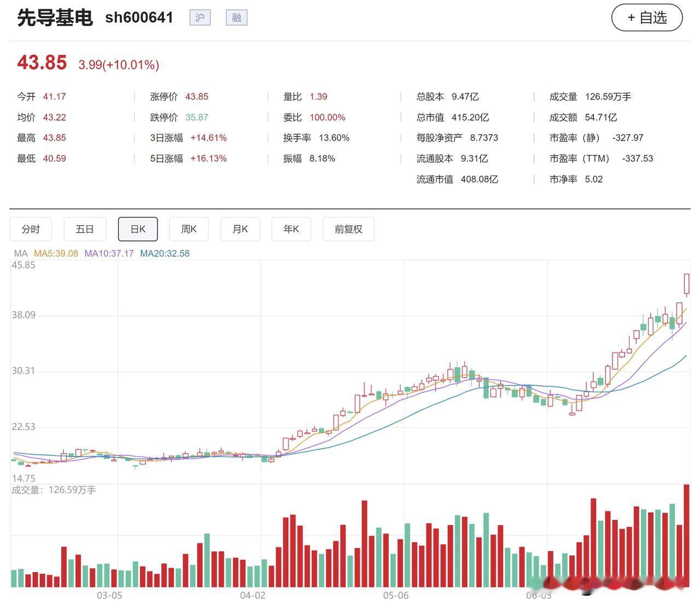Viewport: 700px width, 610px height.
Task: Click the 市盈率(TTM) value -337.53
Action: 637,159
